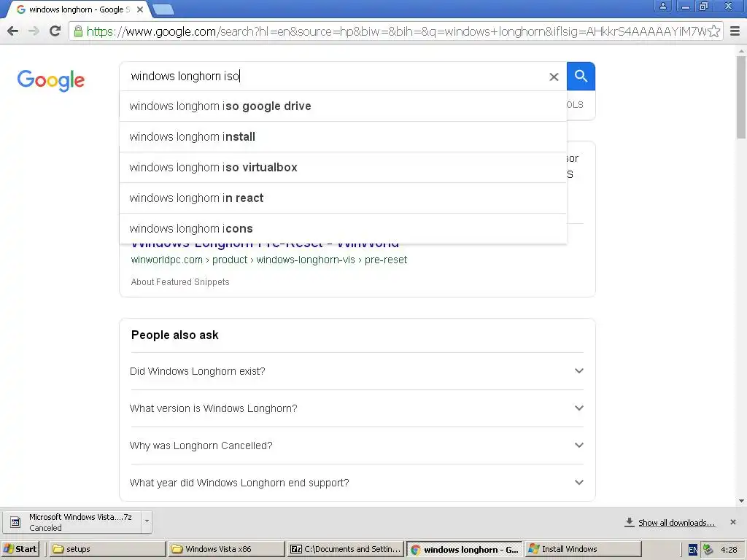Choose suggestion 'windows longhorn iso google drive'
The image size is (747, 560).
click(x=343, y=106)
